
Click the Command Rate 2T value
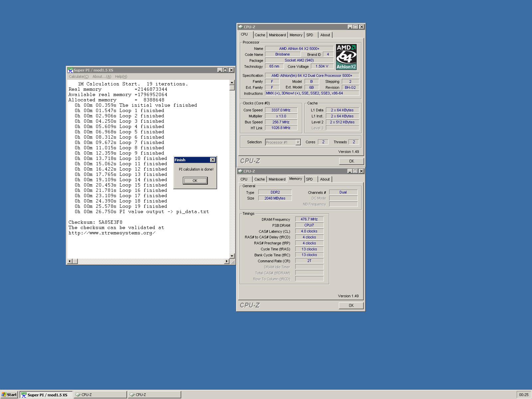(309, 261)
